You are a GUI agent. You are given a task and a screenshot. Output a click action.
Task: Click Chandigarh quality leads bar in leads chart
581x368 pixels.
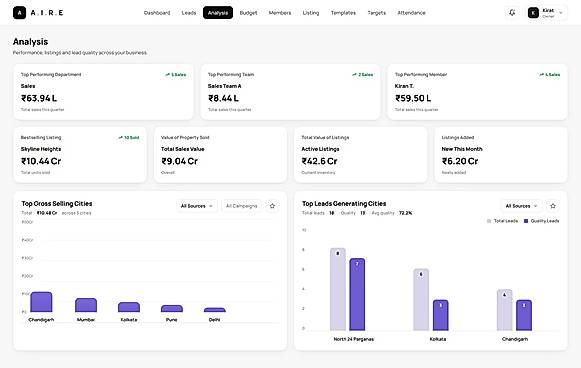(524, 315)
